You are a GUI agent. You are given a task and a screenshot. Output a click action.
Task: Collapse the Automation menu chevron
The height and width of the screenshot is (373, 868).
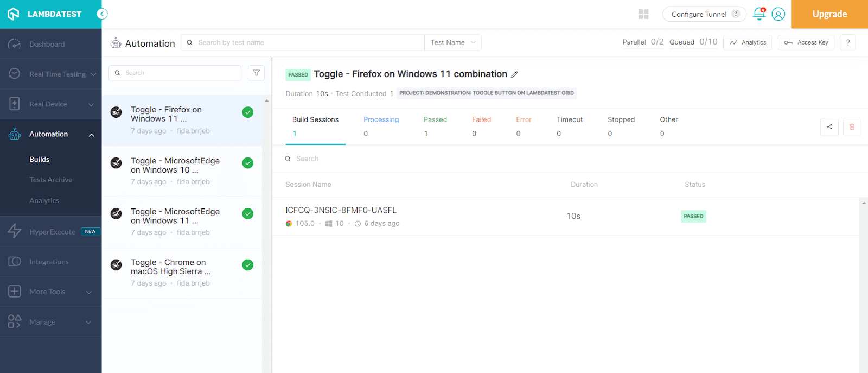click(91, 135)
